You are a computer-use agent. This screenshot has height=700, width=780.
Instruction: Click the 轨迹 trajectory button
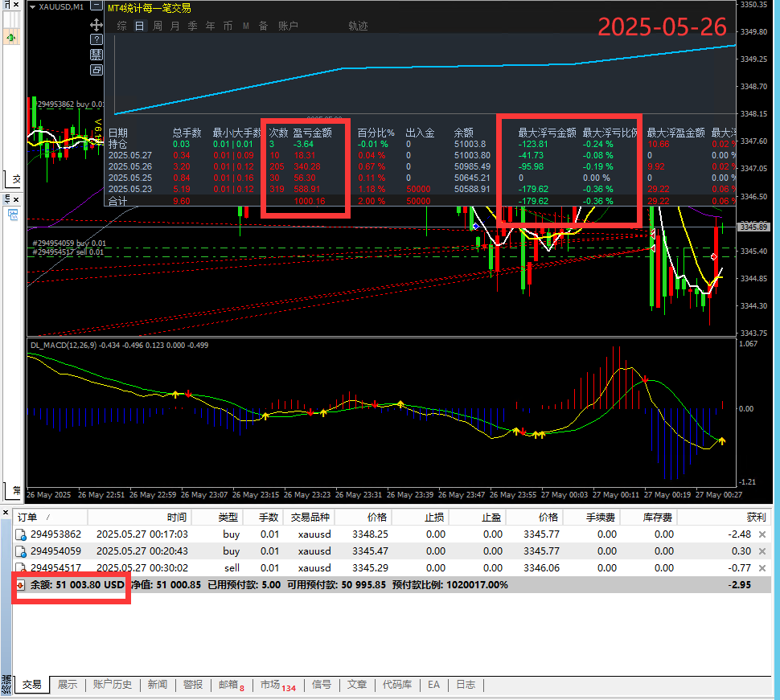pyautogui.click(x=358, y=26)
